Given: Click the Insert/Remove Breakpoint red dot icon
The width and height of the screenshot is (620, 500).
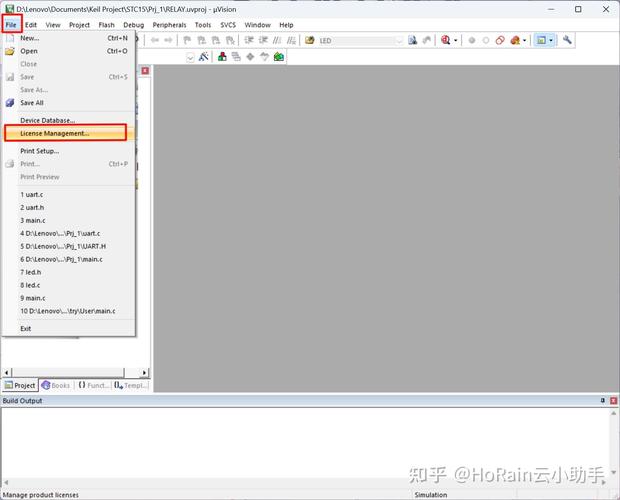Looking at the screenshot, I should coord(472,40).
